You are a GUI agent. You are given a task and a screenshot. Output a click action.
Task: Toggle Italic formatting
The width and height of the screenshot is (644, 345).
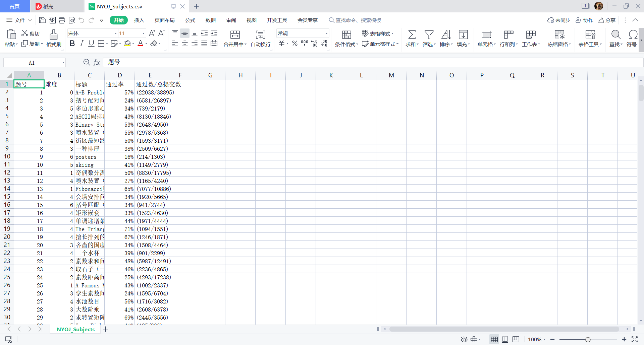tap(82, 43)
